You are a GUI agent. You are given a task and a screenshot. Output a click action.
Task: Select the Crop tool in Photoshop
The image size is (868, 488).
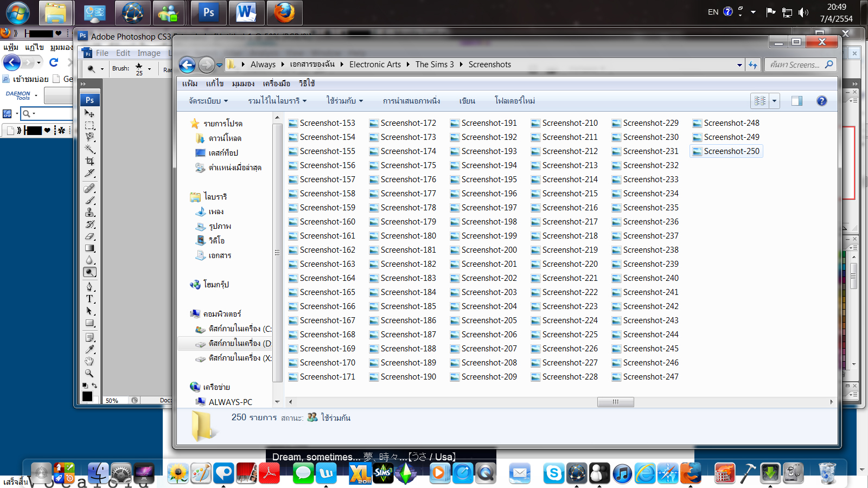click(90, 161)
